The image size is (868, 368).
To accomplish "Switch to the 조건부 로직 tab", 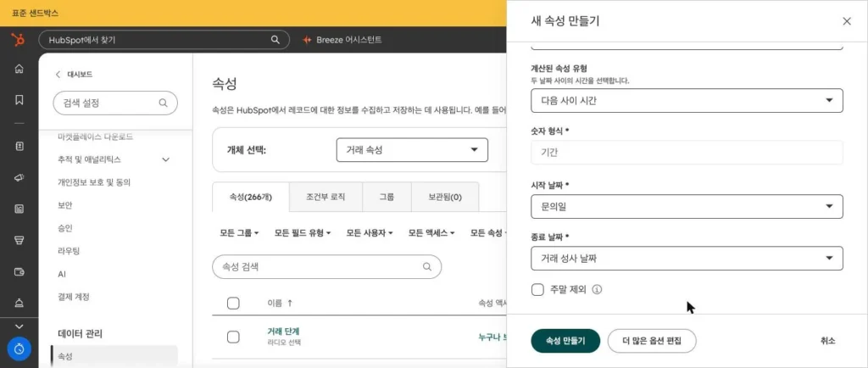I will pyautogui.click(x=325, y=197).
